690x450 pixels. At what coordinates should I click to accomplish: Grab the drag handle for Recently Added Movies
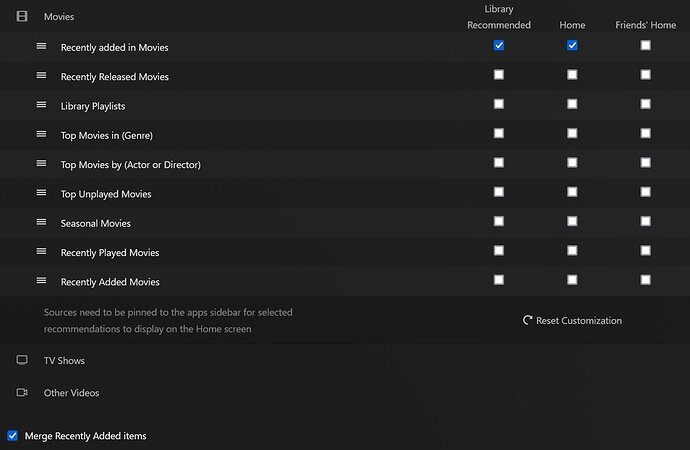pyautogui.click(x=41, y=281)
